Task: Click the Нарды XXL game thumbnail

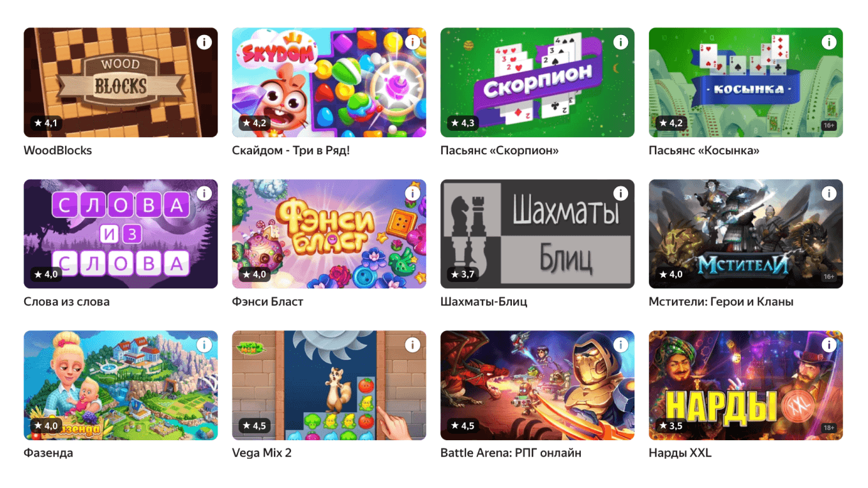Action: coord(745,385)
